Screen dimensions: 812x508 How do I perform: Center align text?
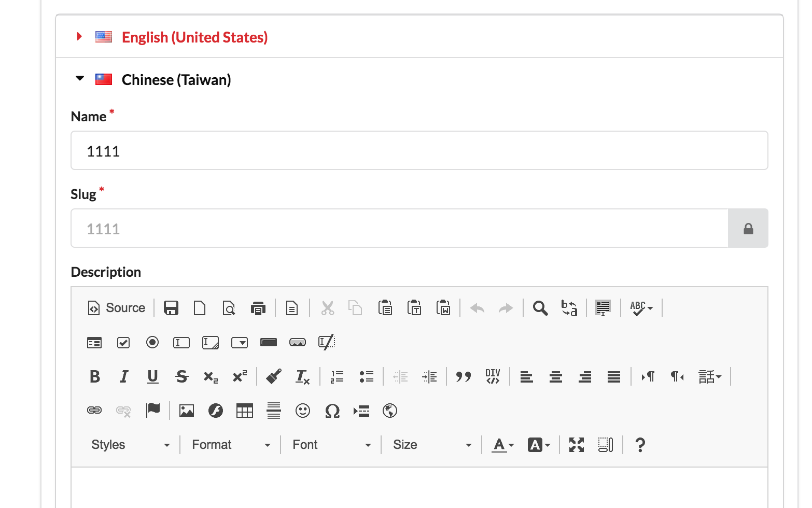click(x=556, y=376)
